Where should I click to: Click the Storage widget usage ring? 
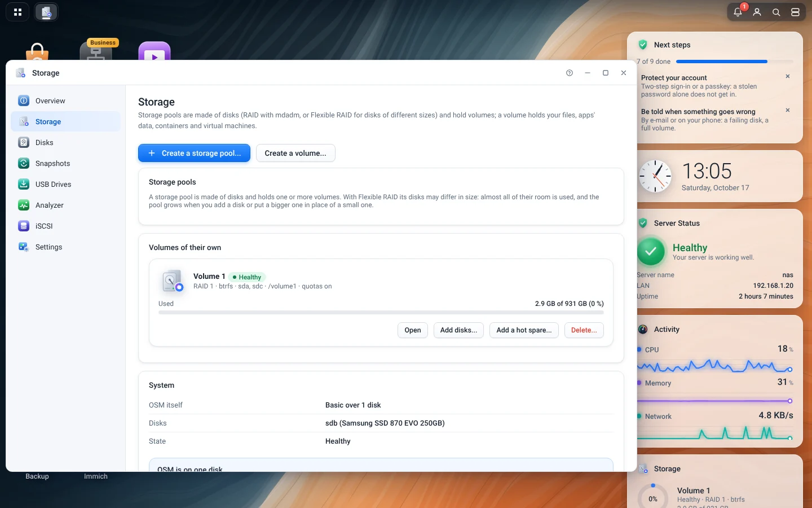(653, 498)
